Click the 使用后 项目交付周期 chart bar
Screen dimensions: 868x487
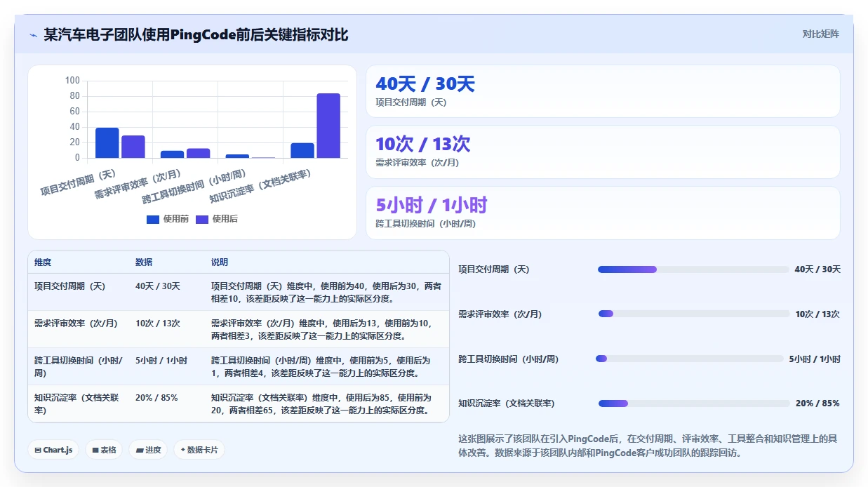click(x=133, y=147)
